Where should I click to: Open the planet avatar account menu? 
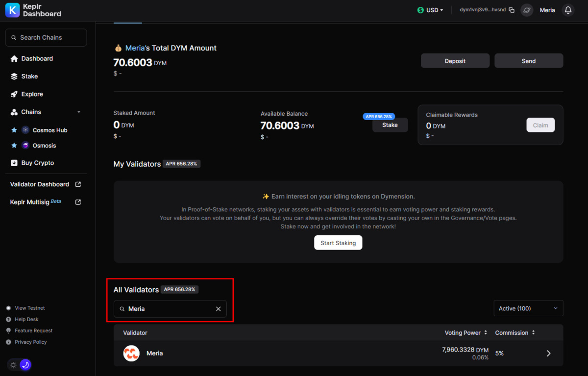(527, 10)
